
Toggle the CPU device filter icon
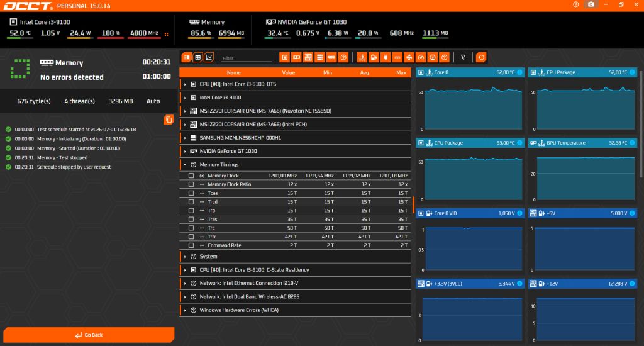(285, 57)
